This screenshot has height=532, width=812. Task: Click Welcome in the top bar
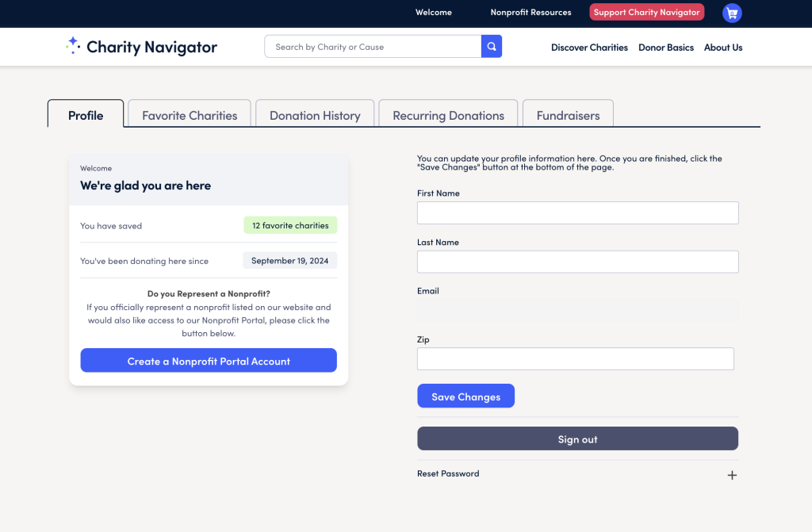tap(434, 13)
